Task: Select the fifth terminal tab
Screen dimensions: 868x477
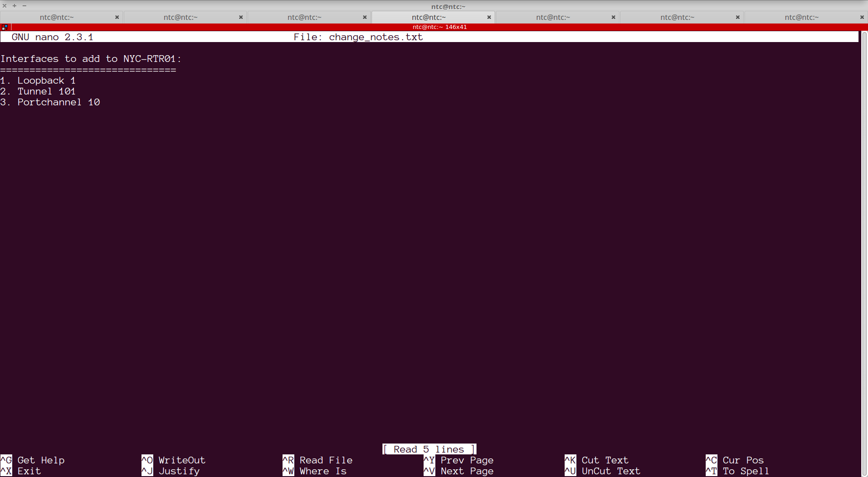Action: pyautogui.click(x=553, y=17)
